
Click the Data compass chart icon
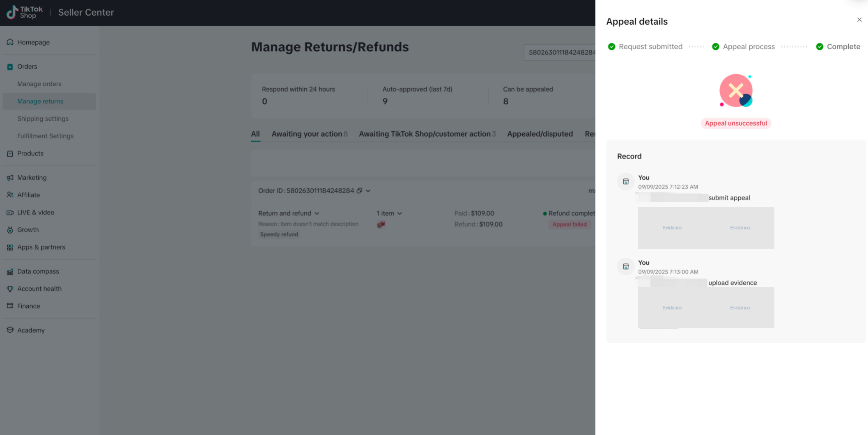pos(10,272)
